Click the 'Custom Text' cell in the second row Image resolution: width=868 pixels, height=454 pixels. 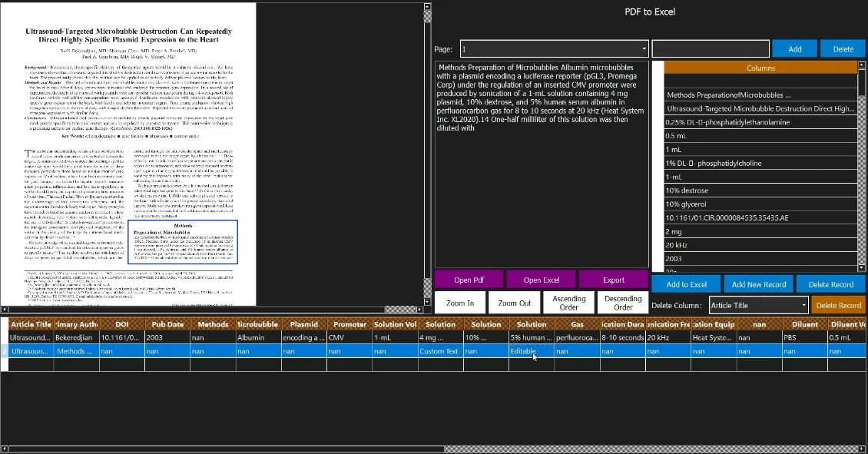tap(441, 351)
